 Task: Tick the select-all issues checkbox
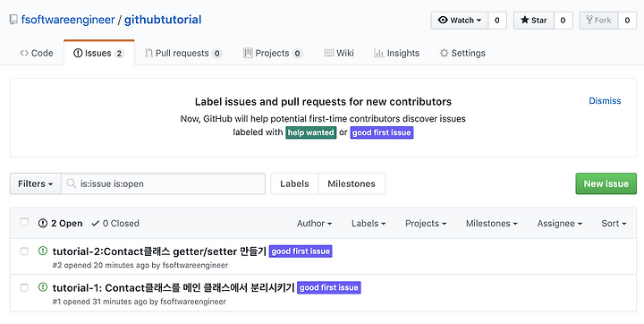coord(24,222)
